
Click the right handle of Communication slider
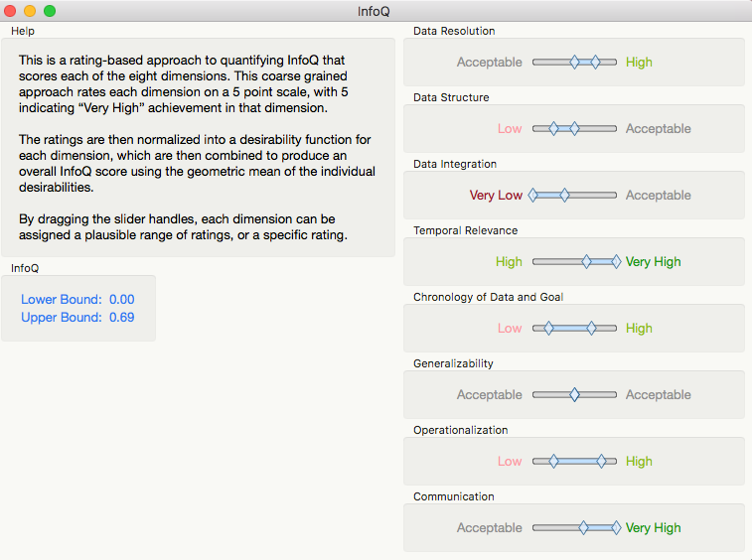pyautogui.click(x=616, y=527)
